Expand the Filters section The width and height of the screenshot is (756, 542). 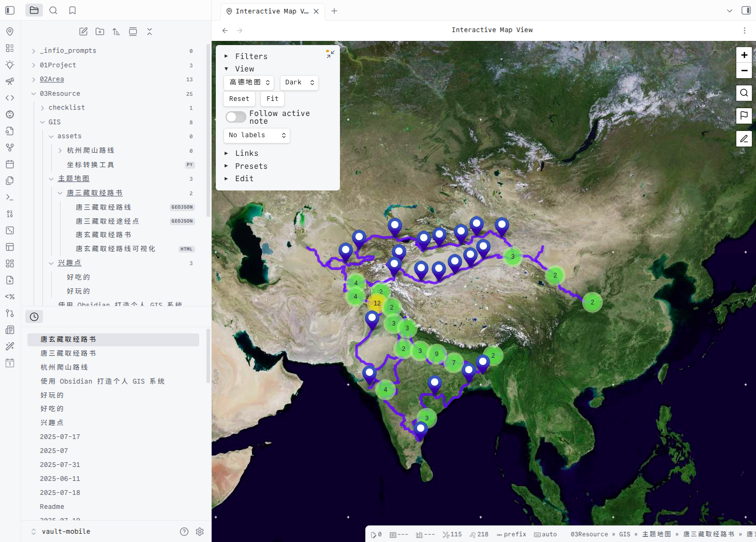(x=251, y=56)
